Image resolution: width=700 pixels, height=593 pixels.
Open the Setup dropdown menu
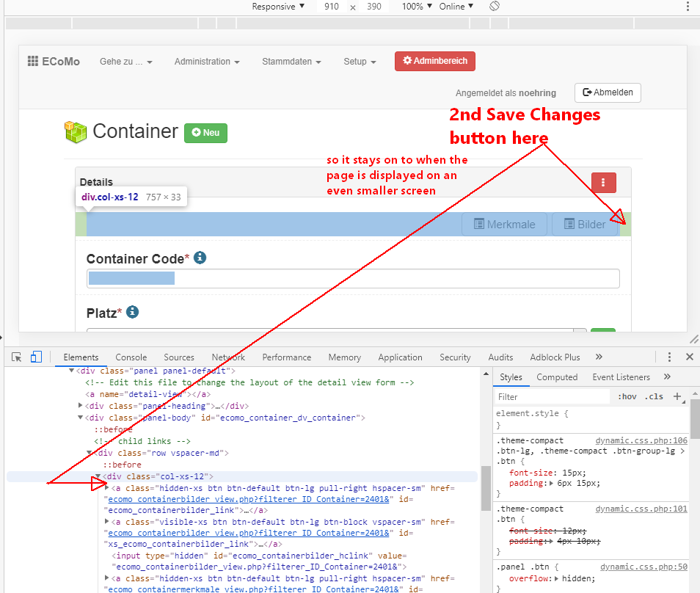(360, 62)
